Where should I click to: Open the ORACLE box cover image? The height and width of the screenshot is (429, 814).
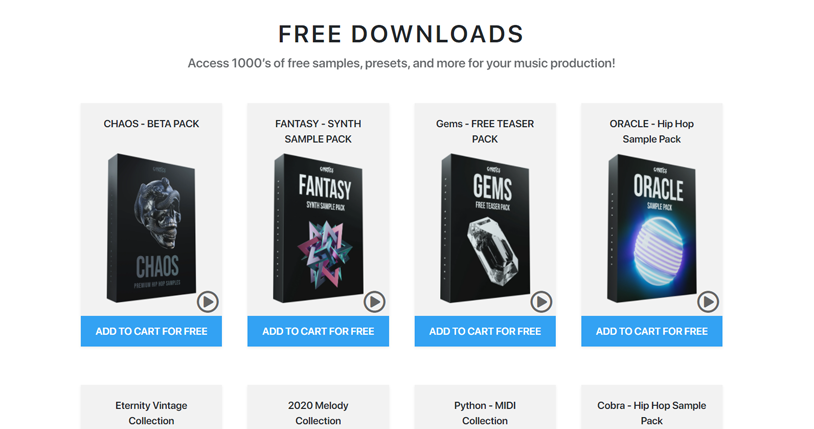[x=652, y=227]
